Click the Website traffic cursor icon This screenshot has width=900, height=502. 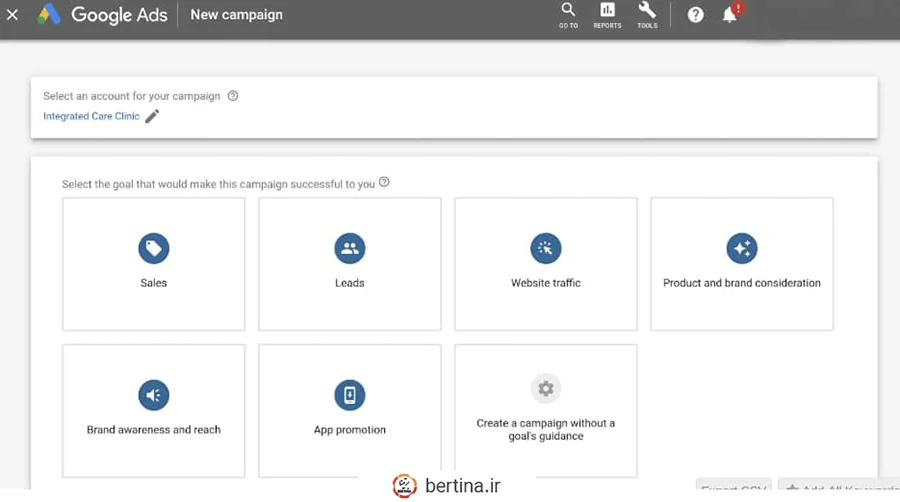(x=545, y=248)
